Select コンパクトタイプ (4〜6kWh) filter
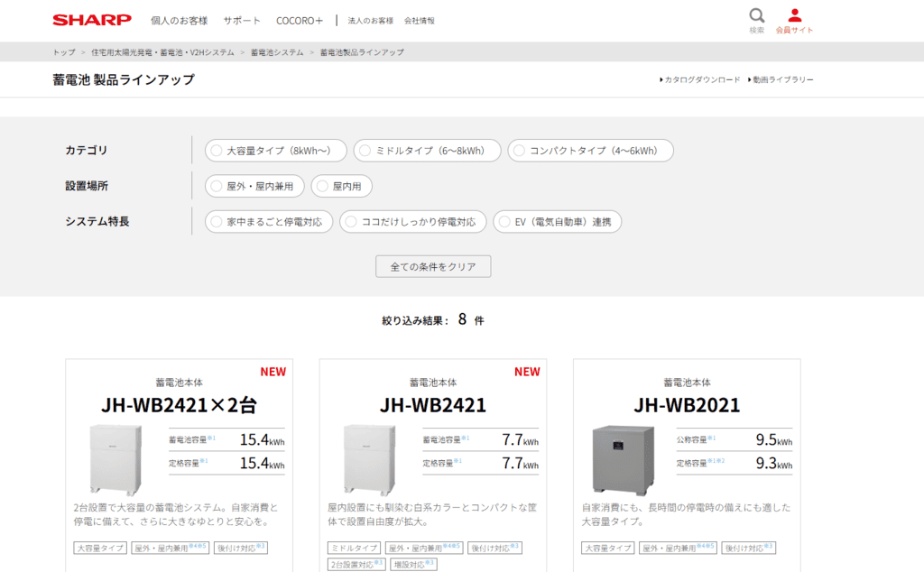The width and height of the screenshot is (924, 572). [590, 151]
